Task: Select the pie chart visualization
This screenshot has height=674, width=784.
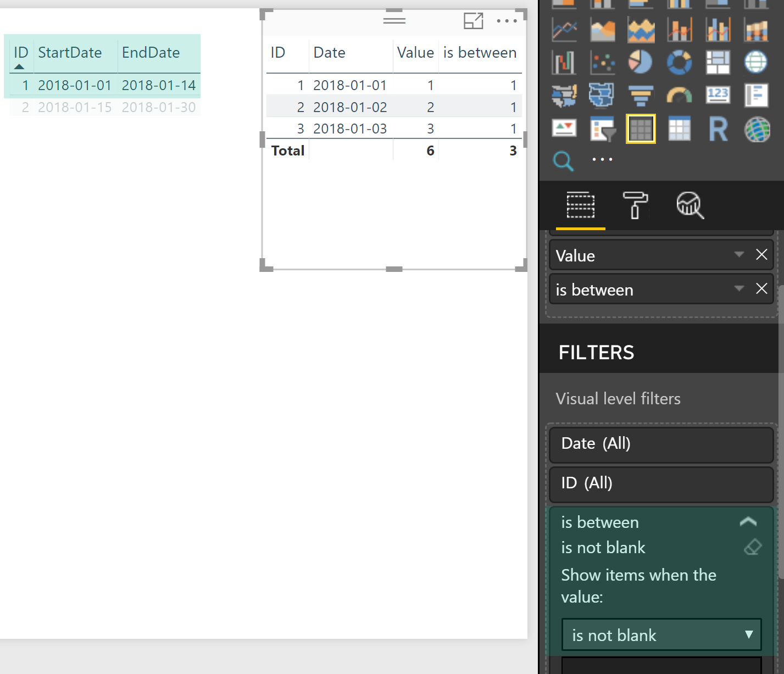Action: [x=641, y=63]
